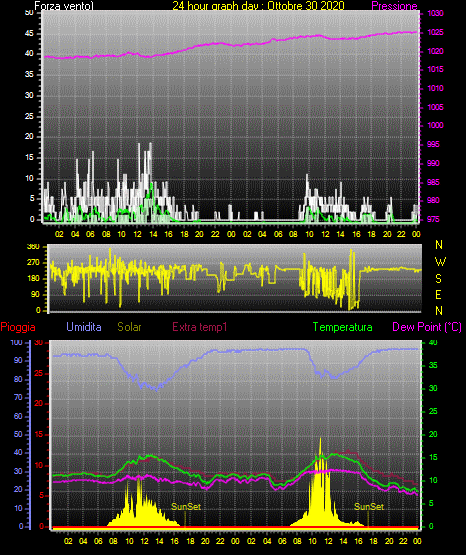This screenshot has height=555, width=466.
Task: Click the S wind direction letter
Action: (x=438, y=279)
